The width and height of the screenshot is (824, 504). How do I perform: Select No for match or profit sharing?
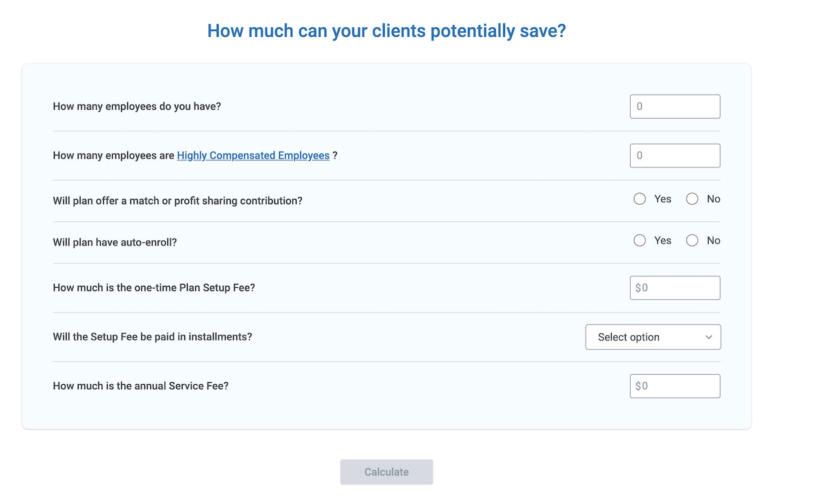(x=692, y=199)
